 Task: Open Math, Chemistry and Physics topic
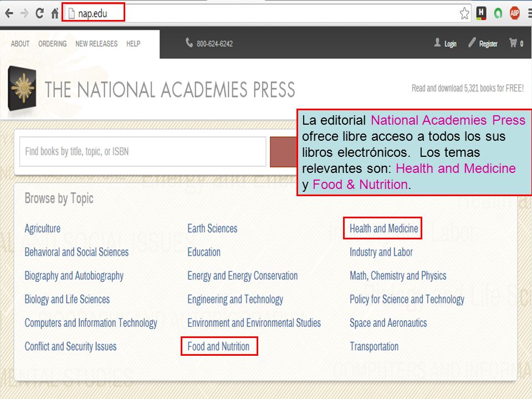(398, 276)
